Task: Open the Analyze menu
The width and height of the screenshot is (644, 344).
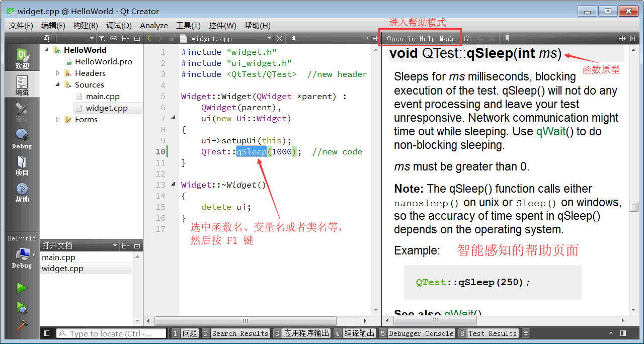Action: tap(154, 25)
